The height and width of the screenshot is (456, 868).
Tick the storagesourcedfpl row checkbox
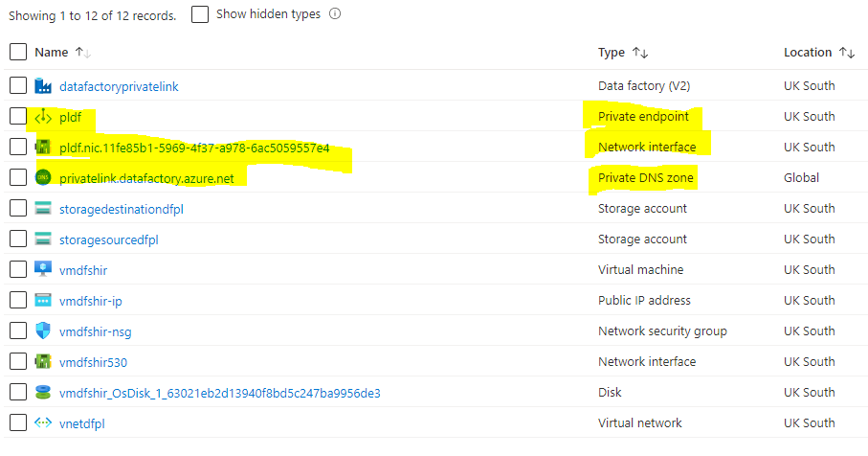point(18,239)
